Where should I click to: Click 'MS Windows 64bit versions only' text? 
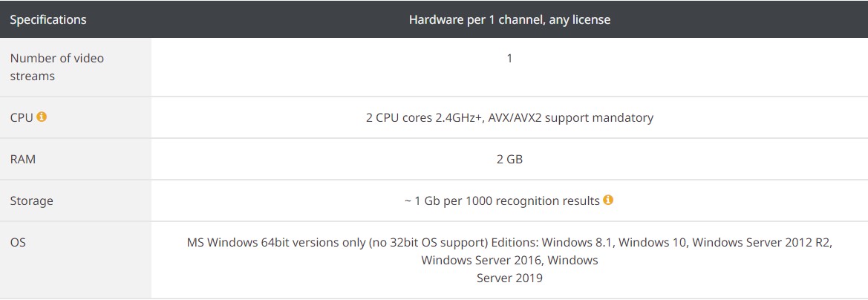pos(275,242)
